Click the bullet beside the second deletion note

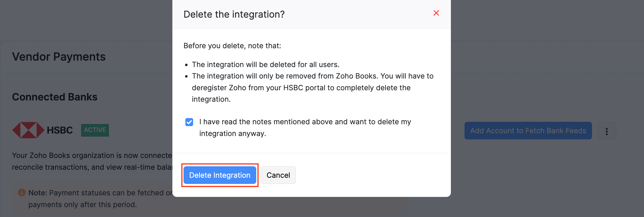pos(186,76)
